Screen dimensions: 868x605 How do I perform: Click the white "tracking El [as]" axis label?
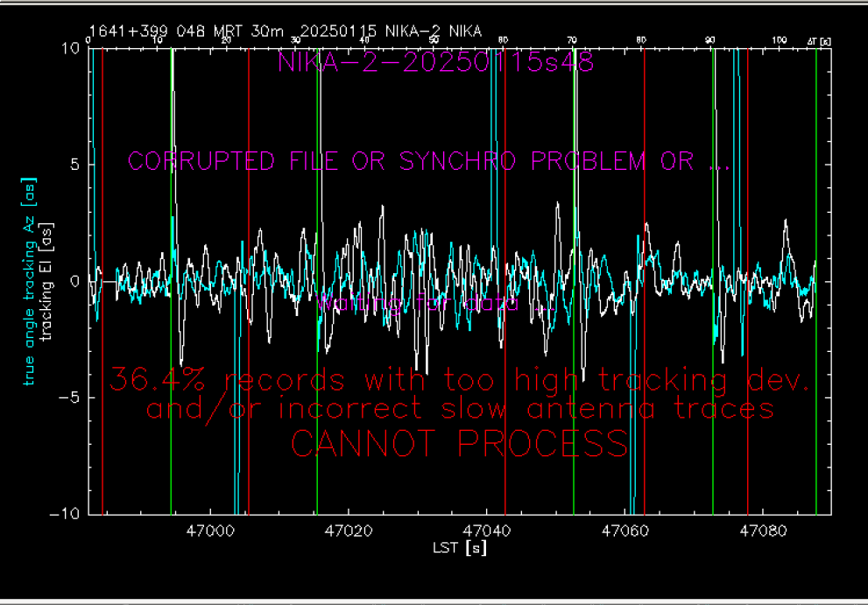(x=47, y=280)
